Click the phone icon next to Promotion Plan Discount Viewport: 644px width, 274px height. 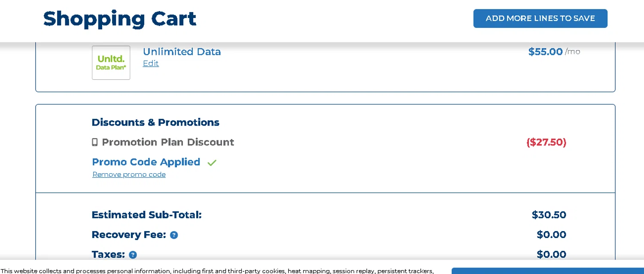pyautogui.click(x=95, y=142)
